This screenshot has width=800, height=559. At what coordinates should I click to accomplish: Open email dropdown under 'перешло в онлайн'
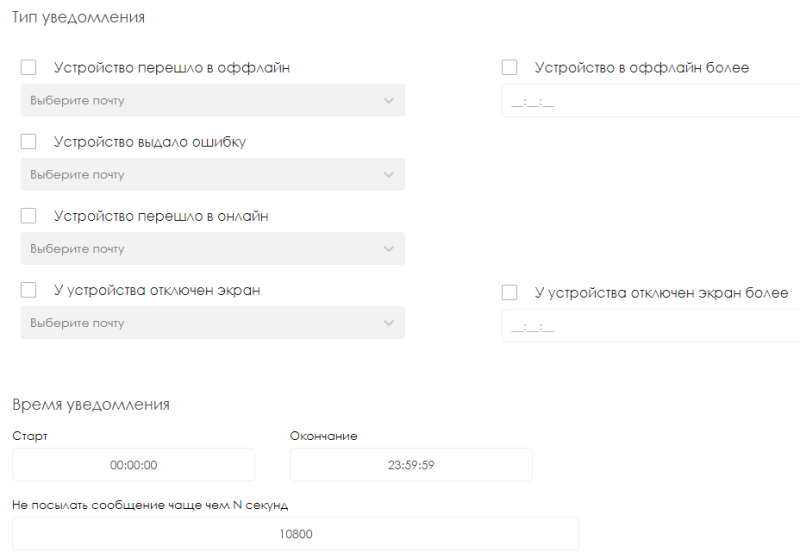pyautogui.click(x=200, y=249)
